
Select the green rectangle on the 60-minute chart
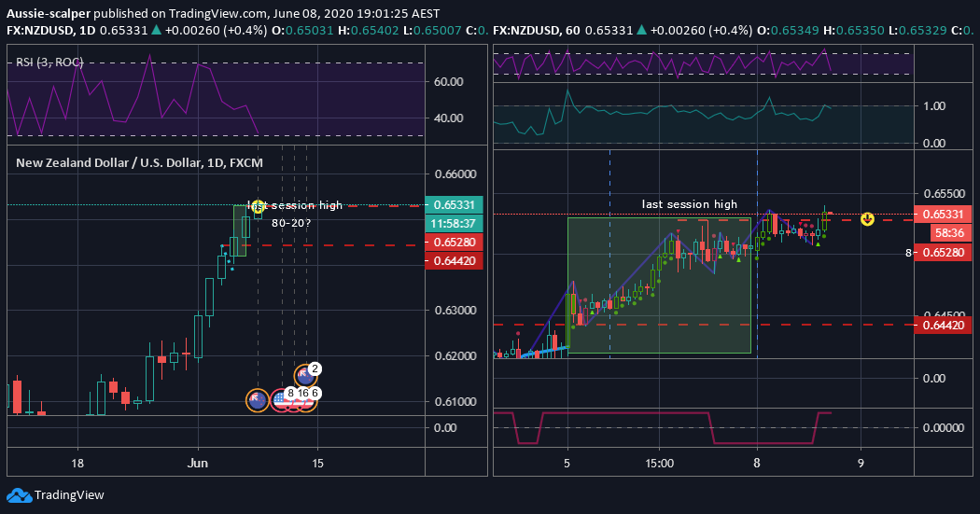tap(659, 285)
